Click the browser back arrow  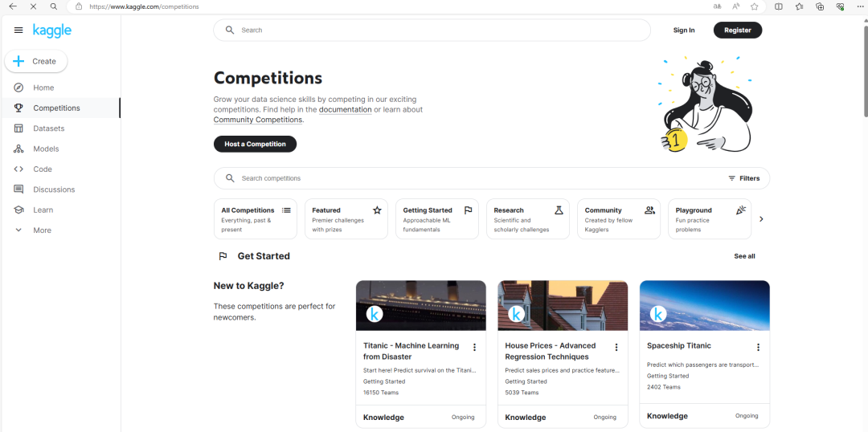pyautogui.click(x=14, y=6)
